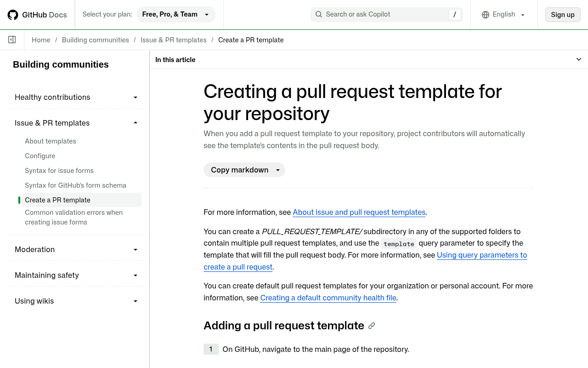This screenshot has width=588, height=368.
Task: Collapse Issue & PR templates section
Action: pos(77,123)
